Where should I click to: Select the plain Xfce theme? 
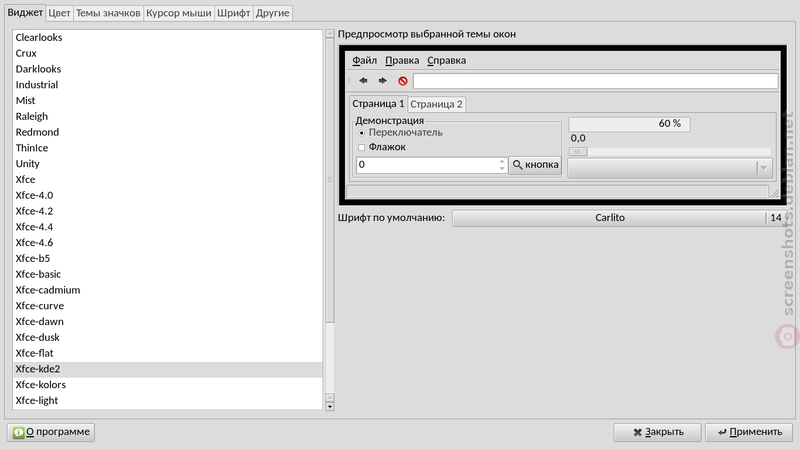(168, 180)
